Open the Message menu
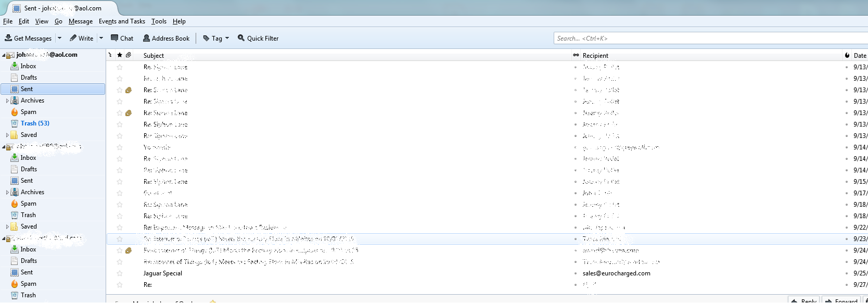The image size is (868, 303). 81,21
